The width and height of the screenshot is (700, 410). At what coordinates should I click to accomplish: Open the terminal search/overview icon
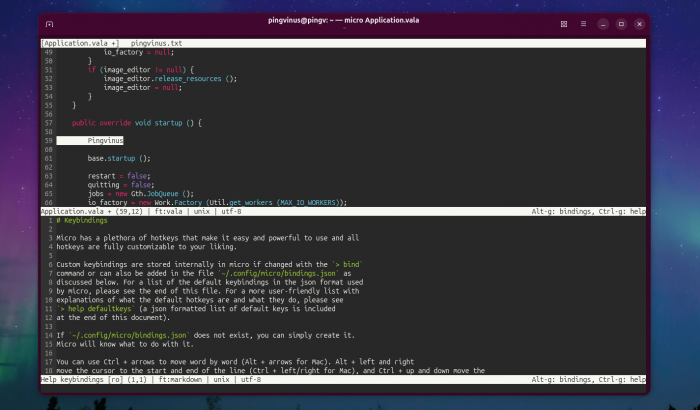[x=564, y=24]
